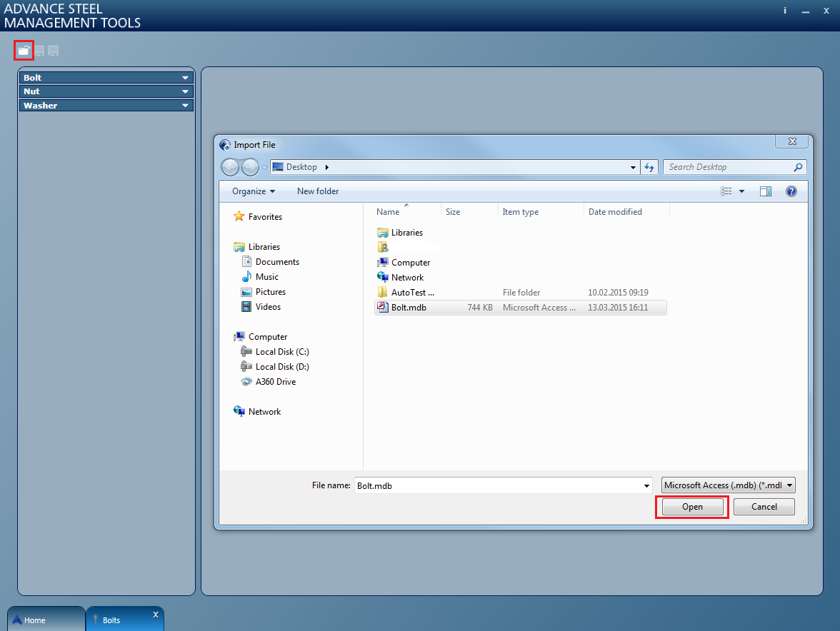Screen dimensions: 840x631
Task: Expand the Washer section dropdown
Action: (x=186, y=106)
